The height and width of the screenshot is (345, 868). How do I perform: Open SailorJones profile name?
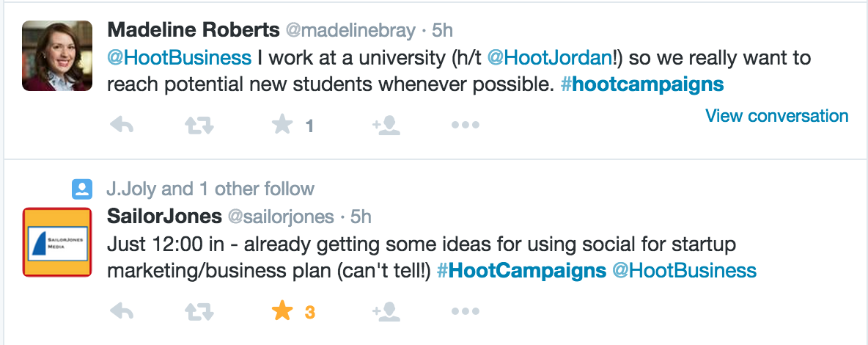tap(164, 217)
